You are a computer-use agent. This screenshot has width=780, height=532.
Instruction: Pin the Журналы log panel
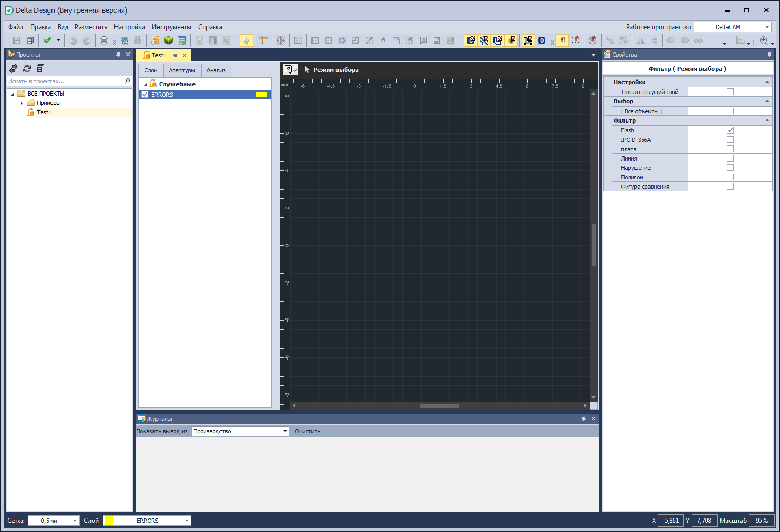pyautogui.click(x=583, y=419)
